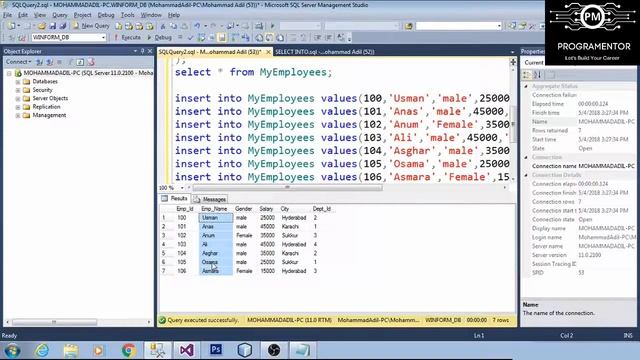
Task: Collapse the Connection Details section in Properties
Action: [526, 175]
